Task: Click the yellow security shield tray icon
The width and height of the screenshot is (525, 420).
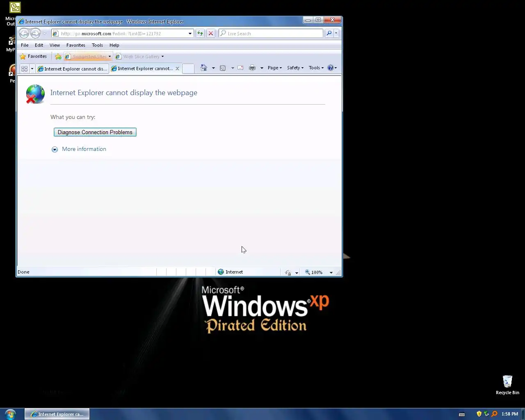Action: coord(479,414)
